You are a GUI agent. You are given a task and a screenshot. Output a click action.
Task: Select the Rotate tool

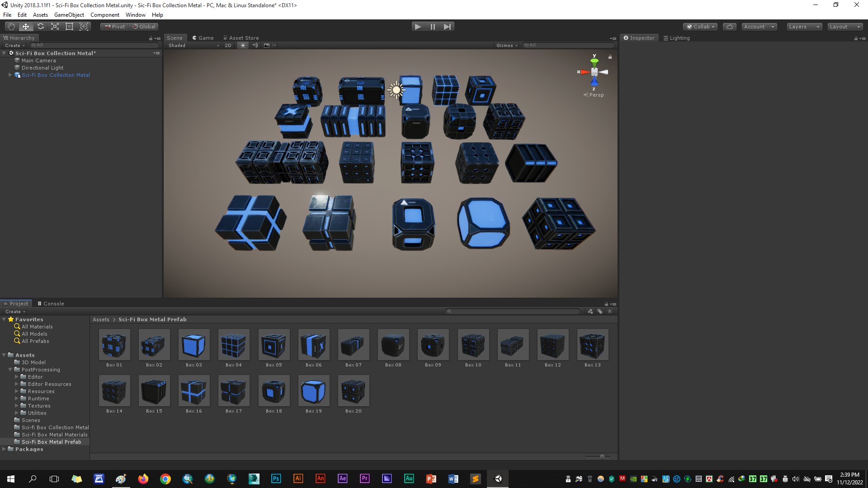pos(40,27)
